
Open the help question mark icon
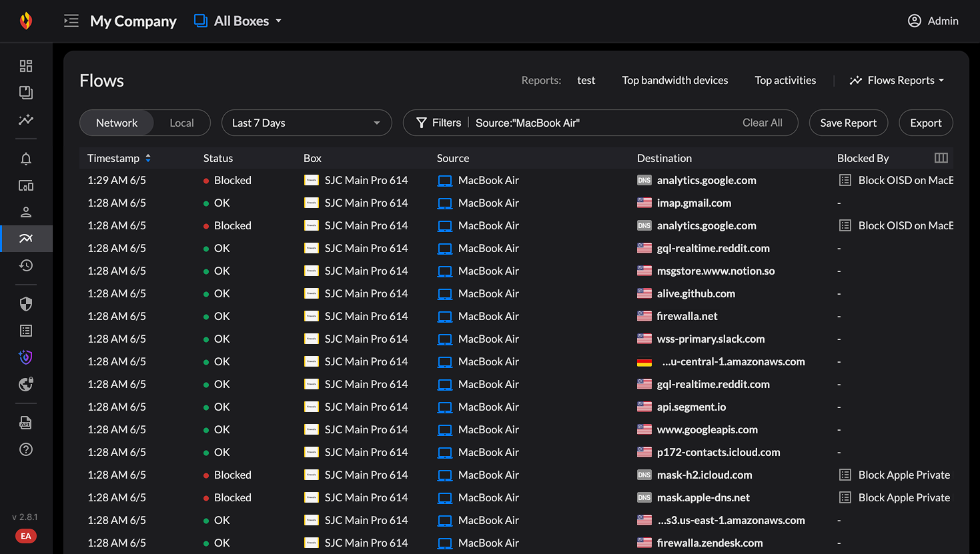coord(26,449)
